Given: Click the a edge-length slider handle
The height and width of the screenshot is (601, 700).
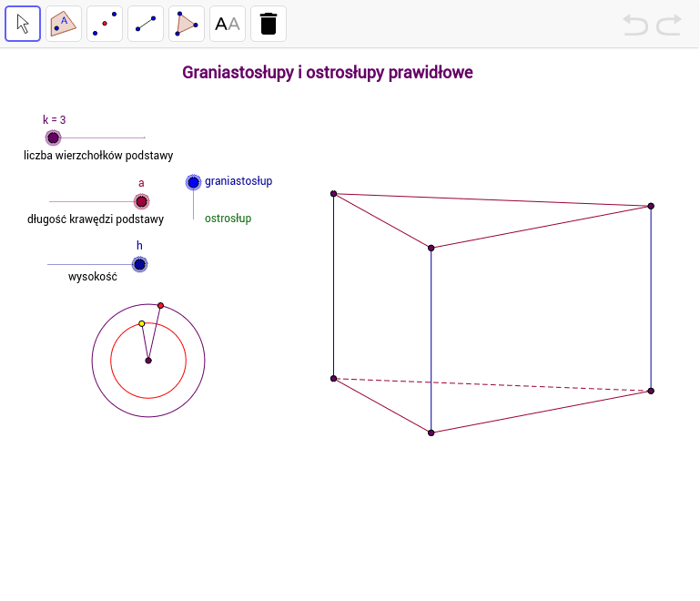Looking at the screenshot, I should pos(141,202).
